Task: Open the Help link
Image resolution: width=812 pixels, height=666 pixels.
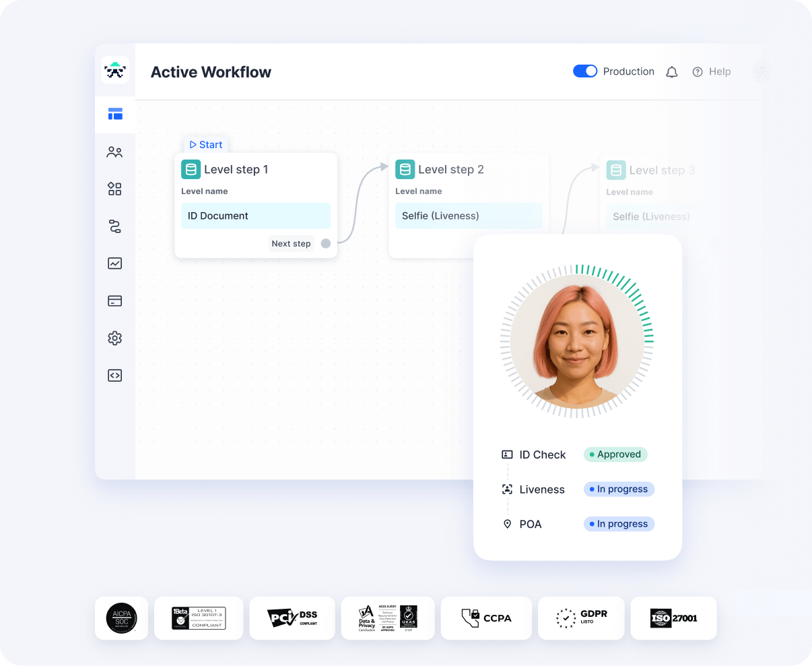Action: click(712, 71)
